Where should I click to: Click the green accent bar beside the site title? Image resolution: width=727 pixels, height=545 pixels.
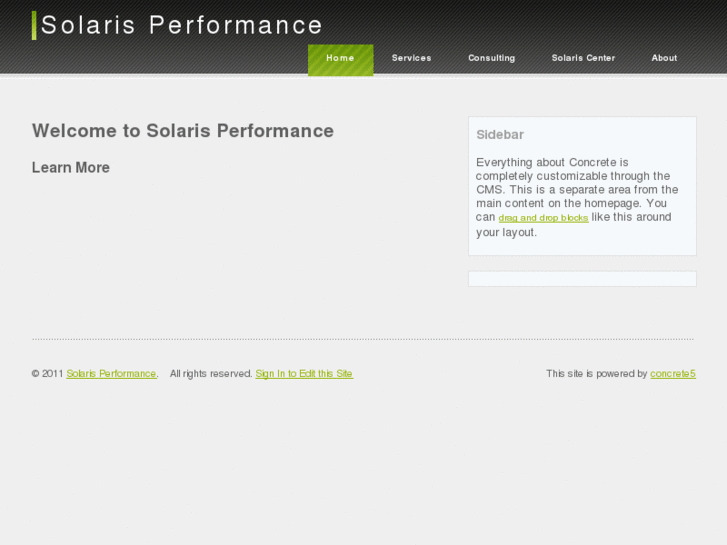(x=34, y=25)
